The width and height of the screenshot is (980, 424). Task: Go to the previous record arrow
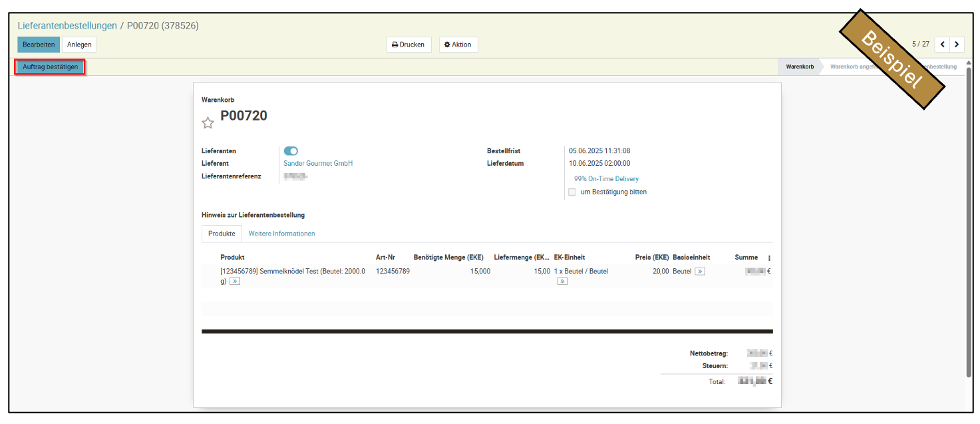(942, 45)
